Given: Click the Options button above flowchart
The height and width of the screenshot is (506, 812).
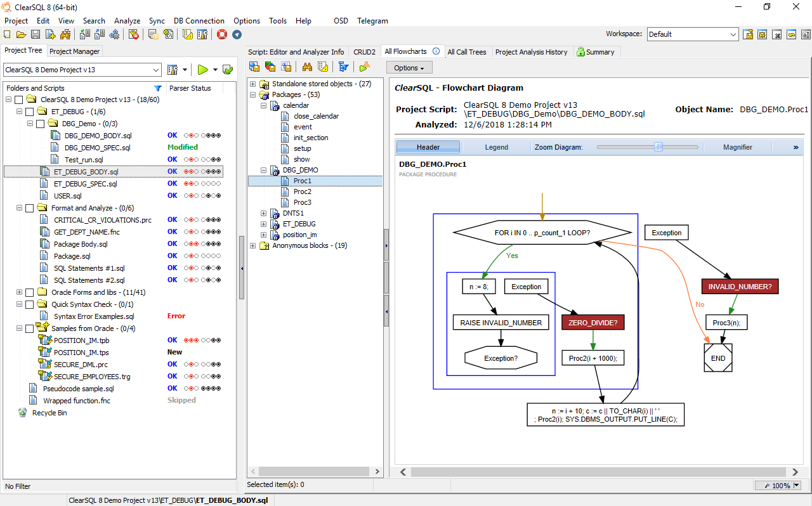Looking at the screenshot, I should [x=409, y=68].
